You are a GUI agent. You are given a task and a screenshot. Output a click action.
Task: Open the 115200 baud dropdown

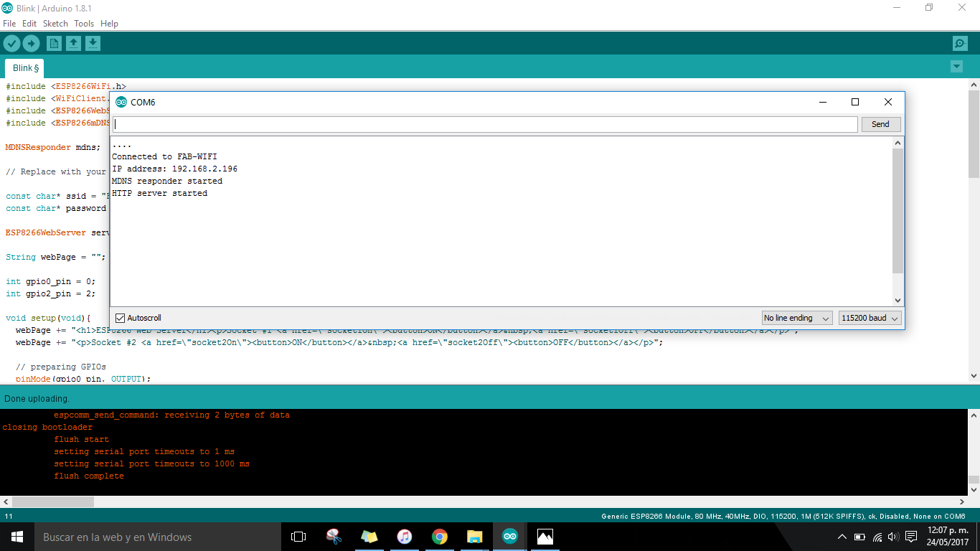(870, 318)
